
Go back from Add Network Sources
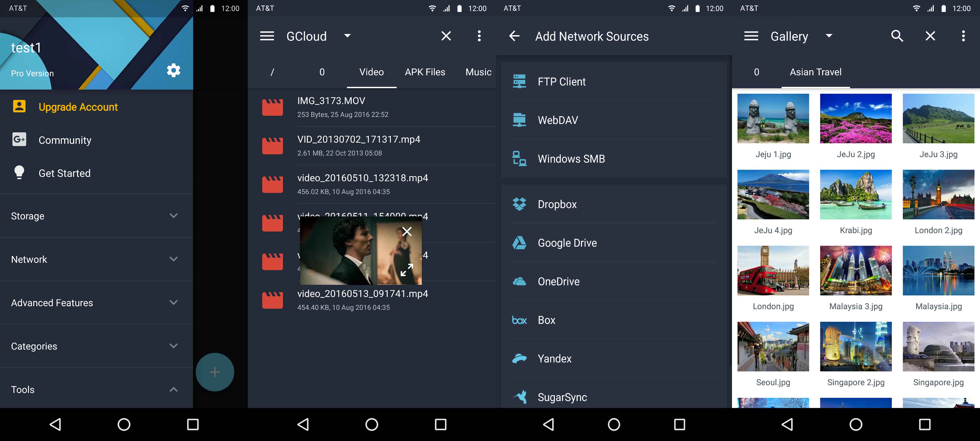click(514, 36)
